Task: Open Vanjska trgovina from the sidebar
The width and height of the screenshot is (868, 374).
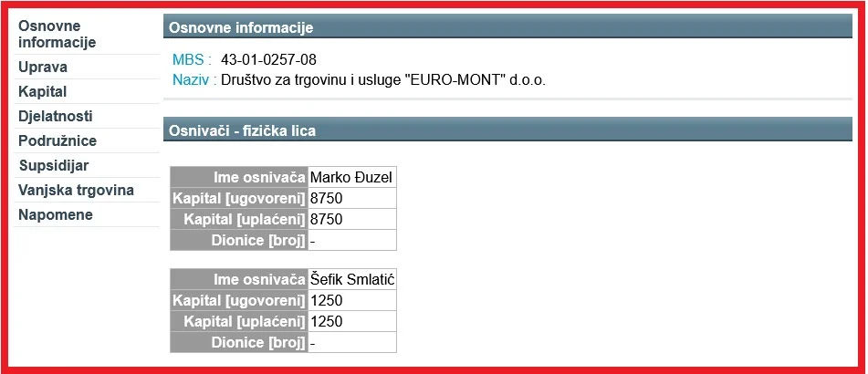Action: pos(76,191)
